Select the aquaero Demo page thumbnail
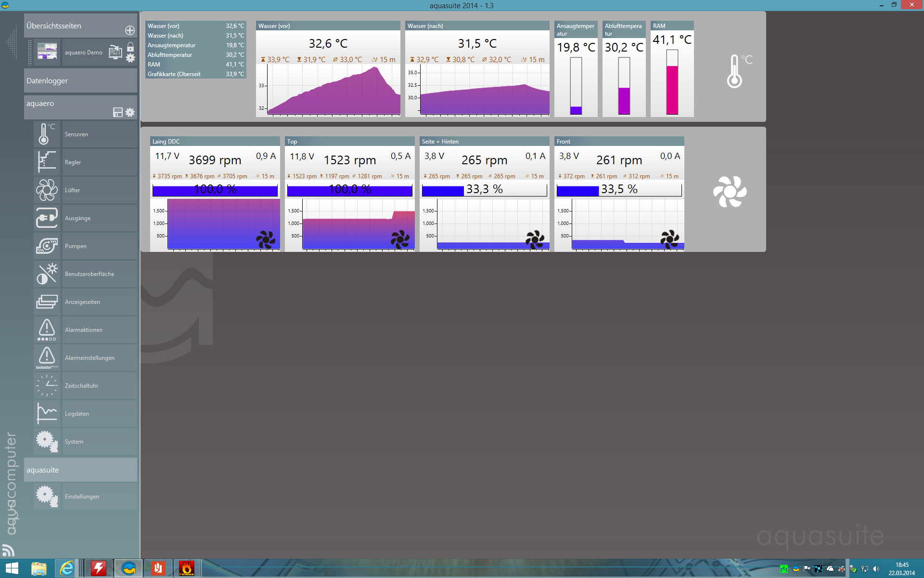Image resolution: width=924 pixels, height=578 pixels. tap(47, 52)
